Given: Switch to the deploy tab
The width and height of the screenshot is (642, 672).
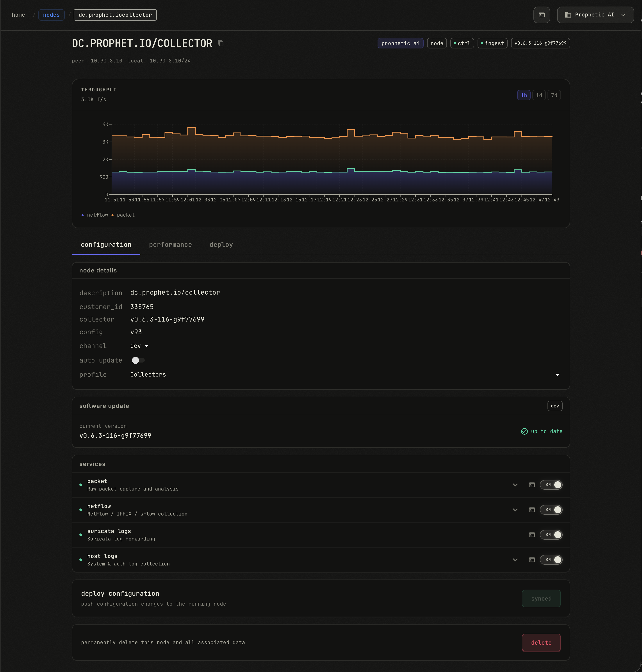Looking at the screenshot, I should point(221,245).
